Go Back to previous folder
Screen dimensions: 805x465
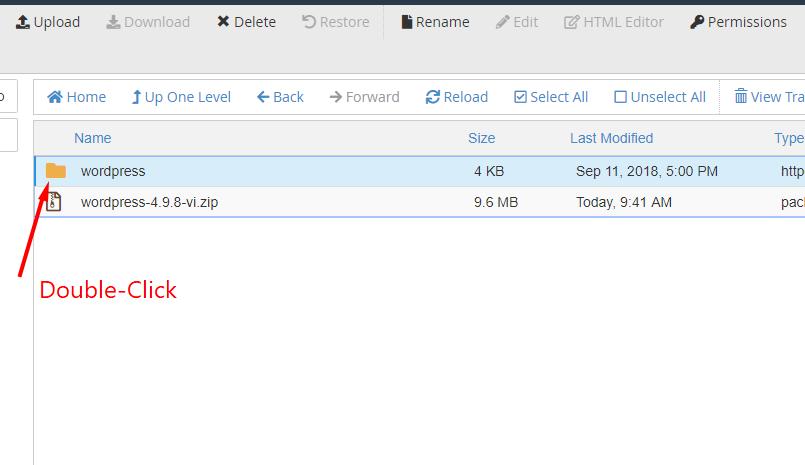[x=280, y=97]
